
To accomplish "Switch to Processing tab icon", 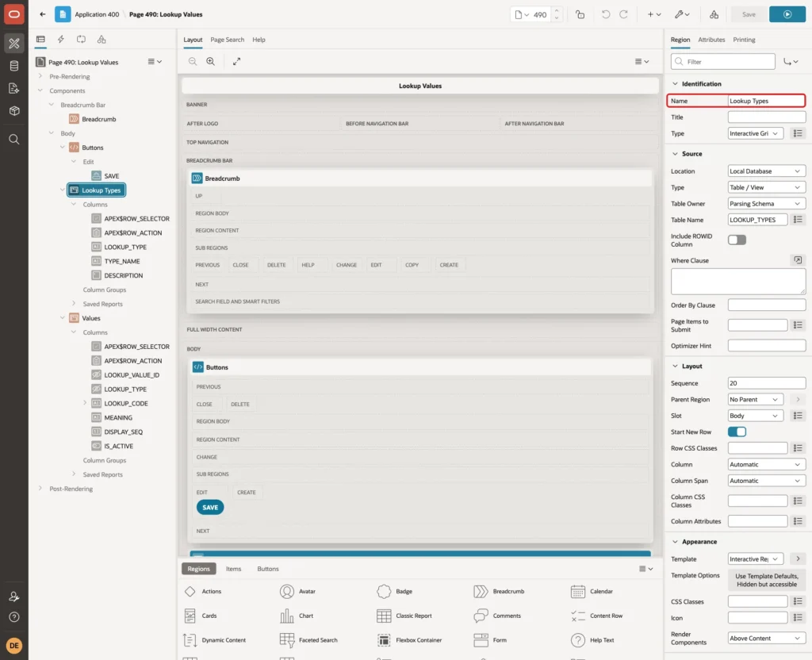I will point(82,40).
